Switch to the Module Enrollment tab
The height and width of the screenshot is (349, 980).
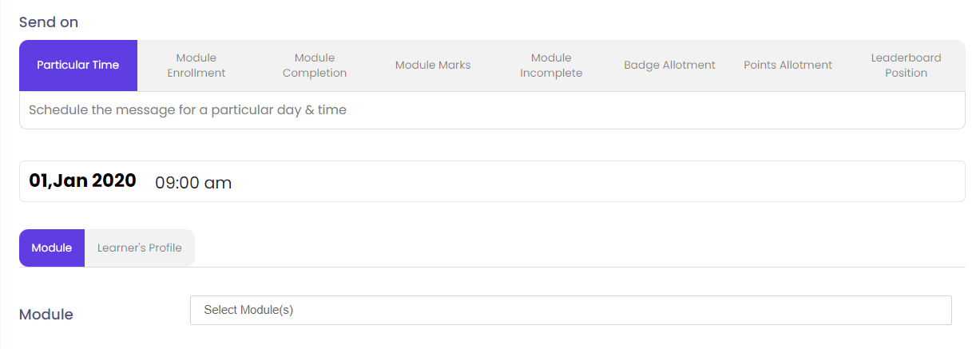(196, 65)
